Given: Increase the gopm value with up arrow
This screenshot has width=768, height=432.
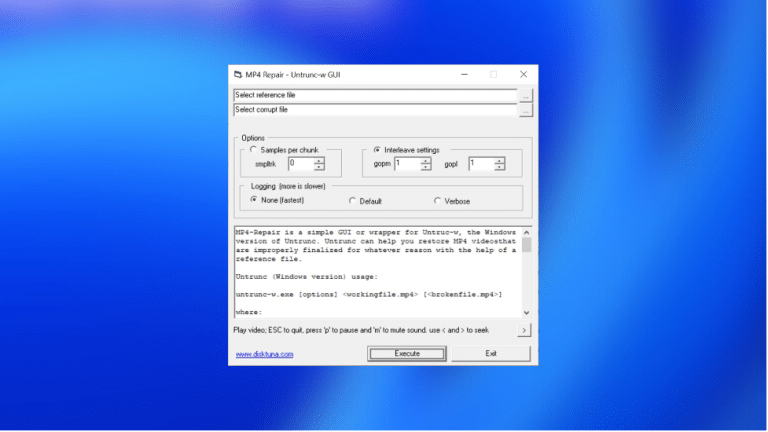Looking at the screenshot, I should (426, 161).
